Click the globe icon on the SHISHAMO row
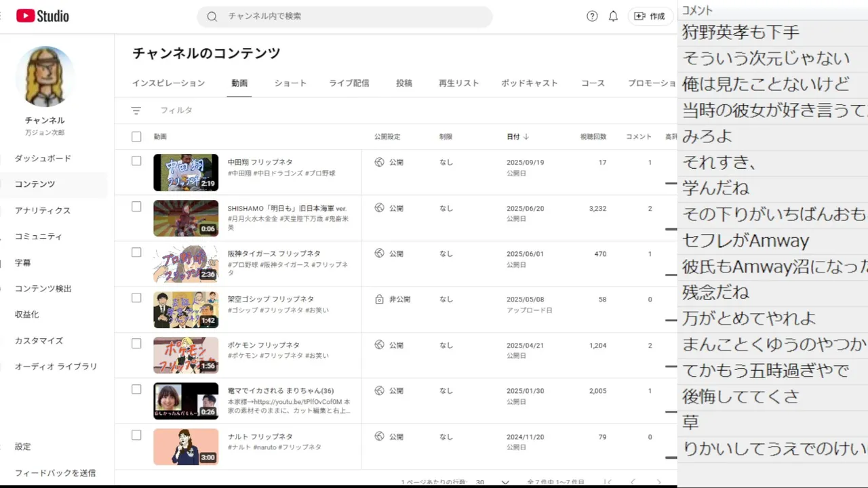This screenshot has width=868, height=488. [x=380, y=208]
